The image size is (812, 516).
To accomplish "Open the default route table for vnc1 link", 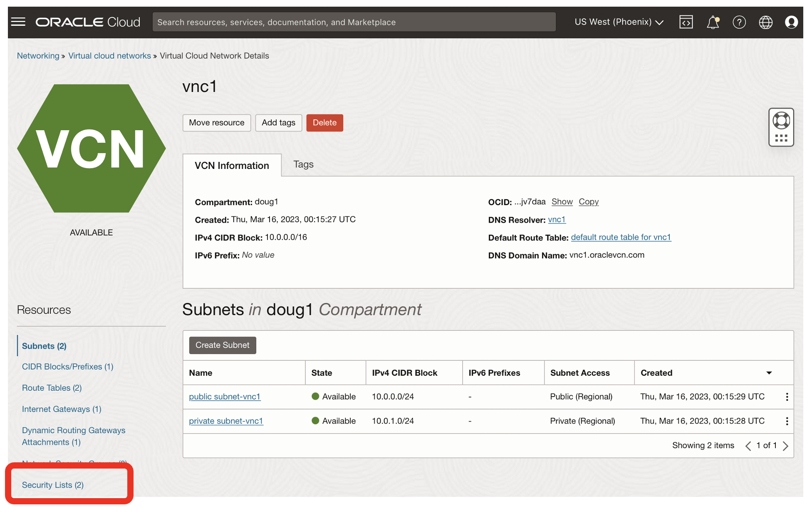I will click(x=621, y=237).
